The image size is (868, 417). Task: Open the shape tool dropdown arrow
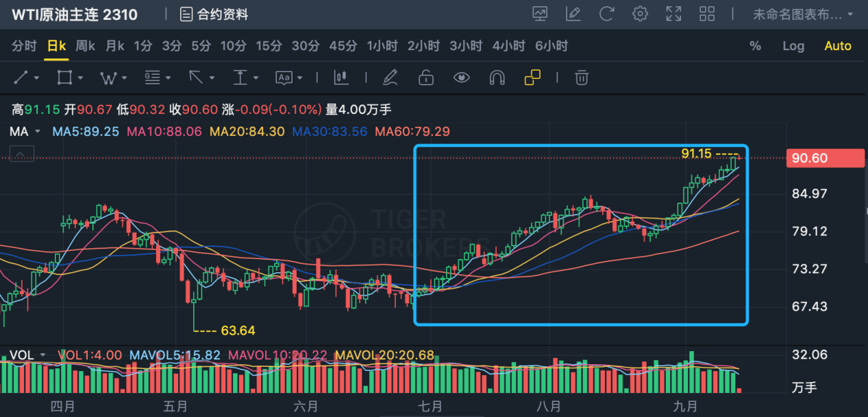(80, 77)
